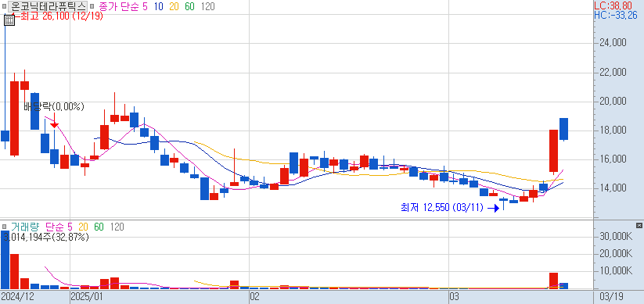Screen dimensions: 644x304
Task: Select the volume 120-day average label
Action: (x=117, y=227)
